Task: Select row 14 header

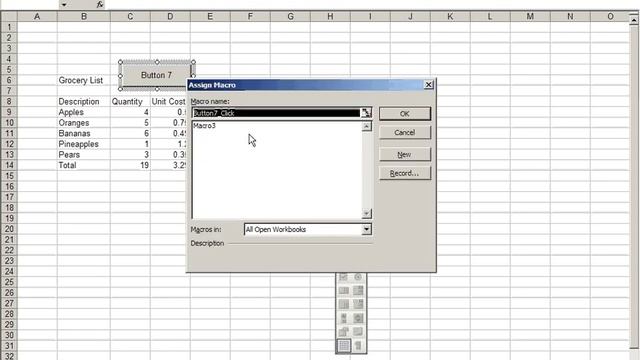Action: point(9,165)
